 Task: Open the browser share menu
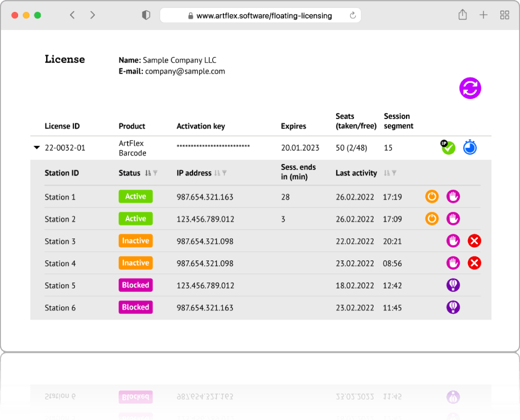[x=462, y=15]
